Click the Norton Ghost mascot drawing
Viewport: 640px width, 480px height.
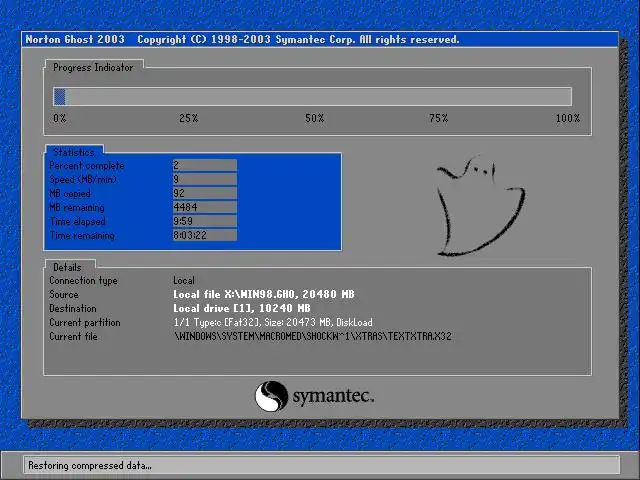click(x=480, y=206)
